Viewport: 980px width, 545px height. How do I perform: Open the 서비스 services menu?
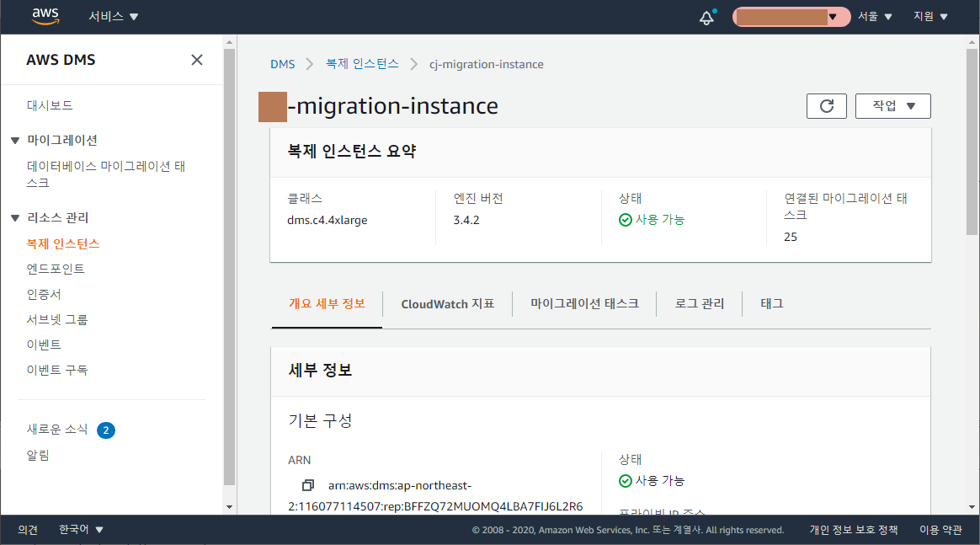click(113, 17)
